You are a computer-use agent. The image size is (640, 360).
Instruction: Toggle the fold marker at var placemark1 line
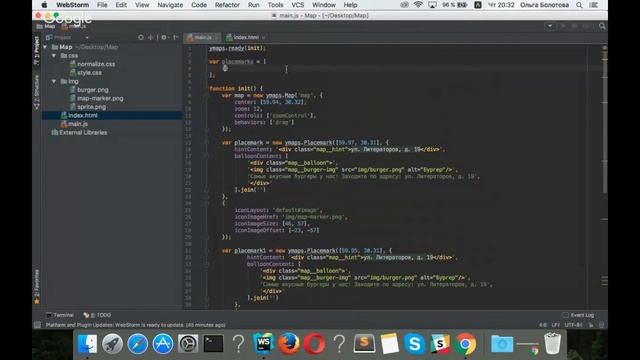coord(207,251)
